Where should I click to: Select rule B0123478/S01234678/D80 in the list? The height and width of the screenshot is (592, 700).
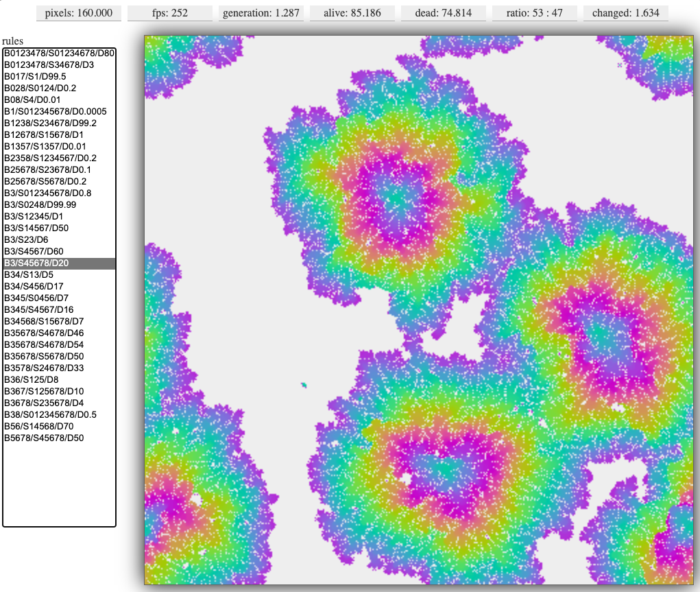pyautogui.click(x=59, y=53)
